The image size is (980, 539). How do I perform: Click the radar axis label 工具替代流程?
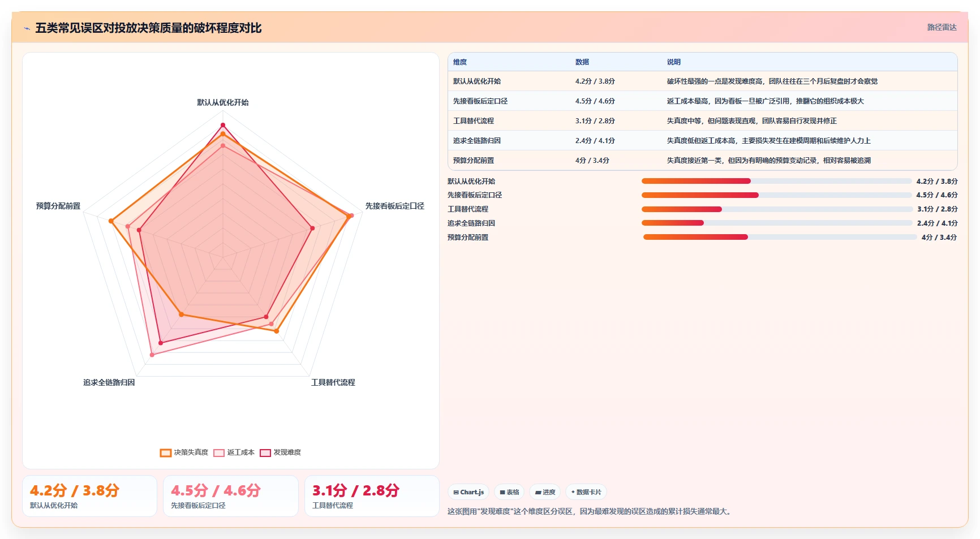click(x=333, y=382)
